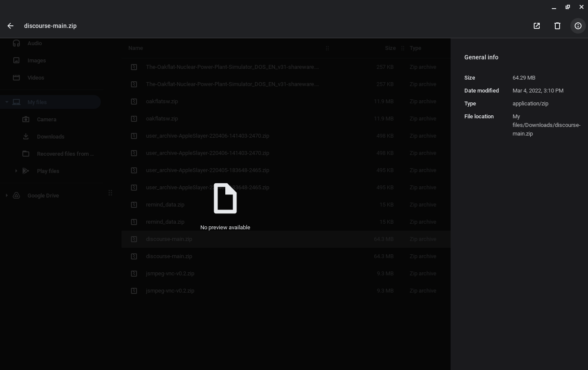Click the Type column header

click(415, 48)
